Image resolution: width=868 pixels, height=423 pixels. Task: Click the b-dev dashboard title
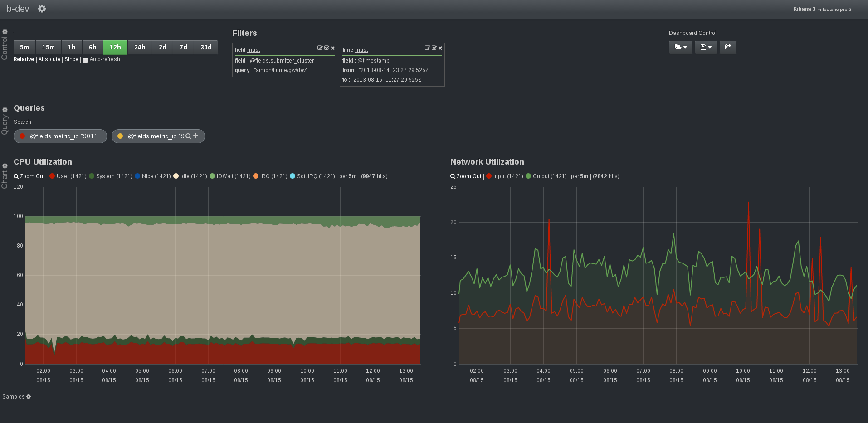coord(18,9)
